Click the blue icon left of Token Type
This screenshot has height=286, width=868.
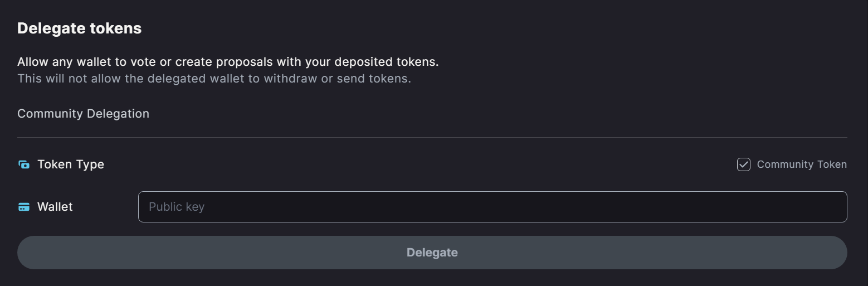pyautogui.click(x=24, y=164)
